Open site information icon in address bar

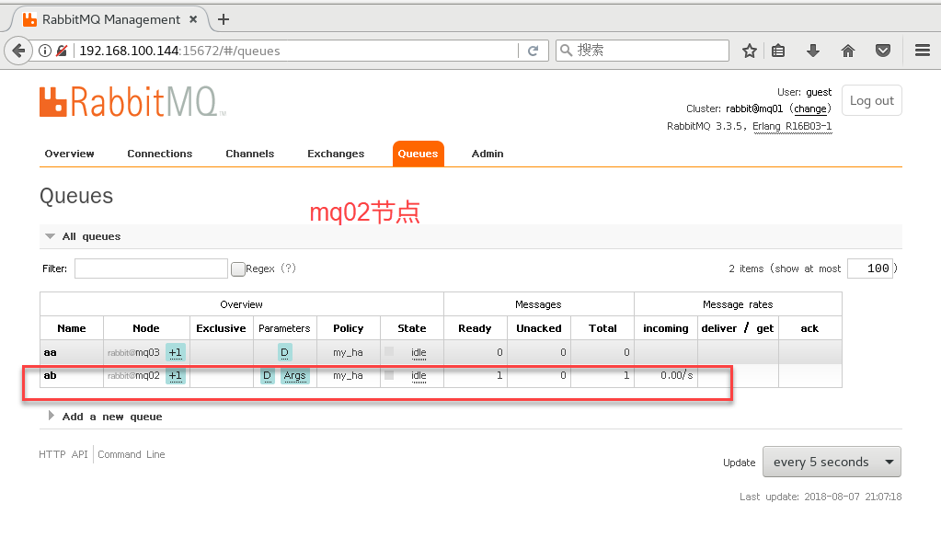(x=45, y=51)
